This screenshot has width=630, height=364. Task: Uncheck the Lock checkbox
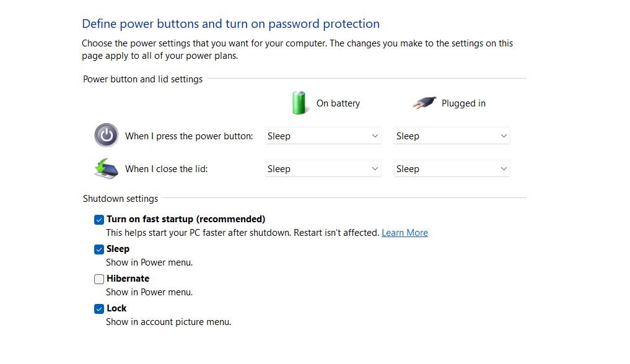click(x=99, y=309)
